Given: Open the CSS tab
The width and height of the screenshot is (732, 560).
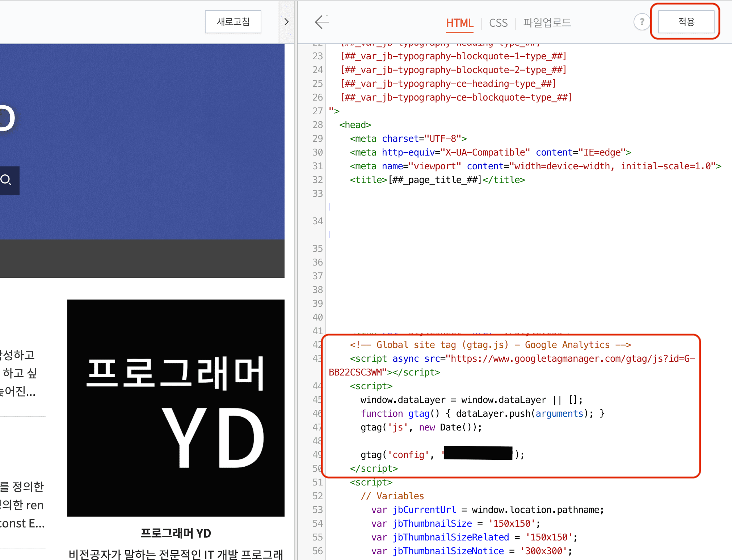Looking at the screenshot, I should tap(498, 23).
